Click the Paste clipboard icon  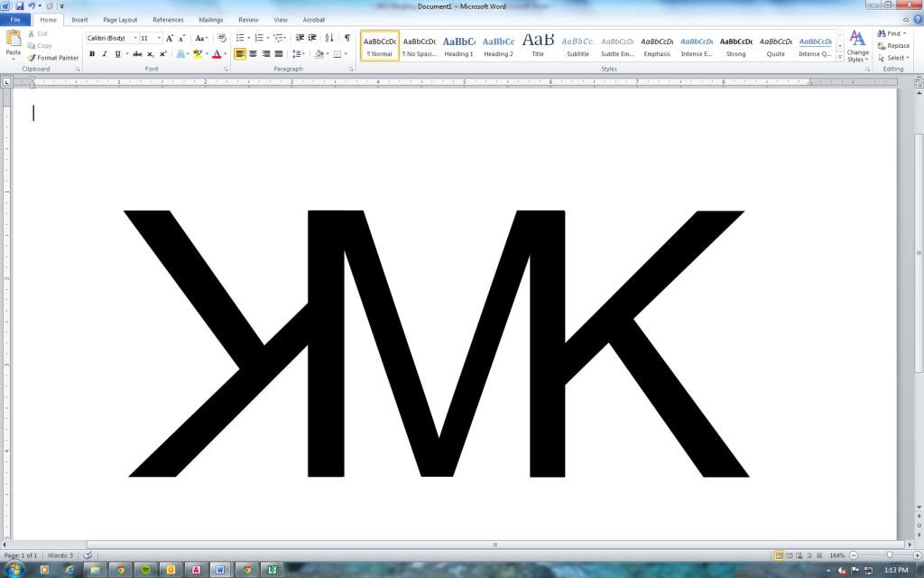pyautogui.click(x=13, y=39)
